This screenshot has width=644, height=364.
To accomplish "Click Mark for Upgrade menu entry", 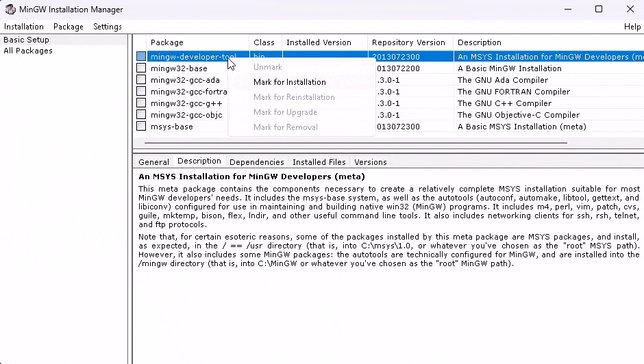I will coord(285,112).
